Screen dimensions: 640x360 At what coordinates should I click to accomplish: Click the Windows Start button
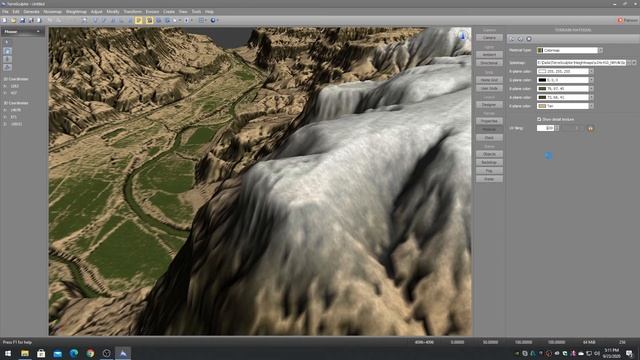tap(8, 353)
